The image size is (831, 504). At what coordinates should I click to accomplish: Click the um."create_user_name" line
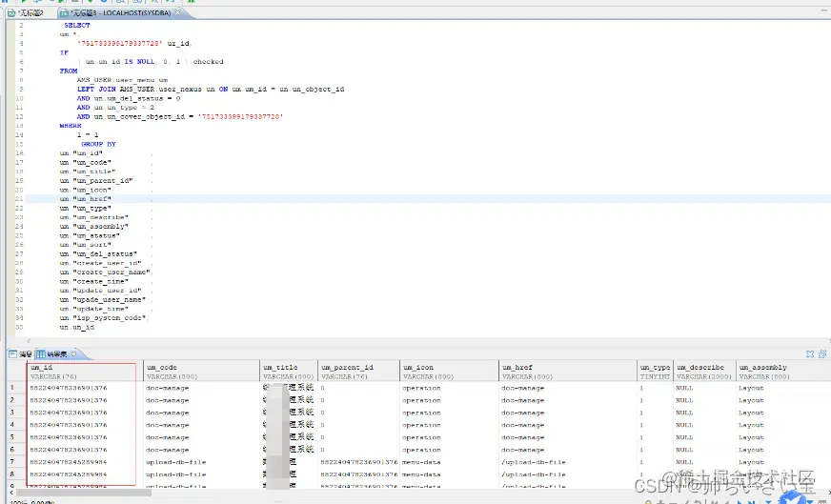click(x=105, y=272)
